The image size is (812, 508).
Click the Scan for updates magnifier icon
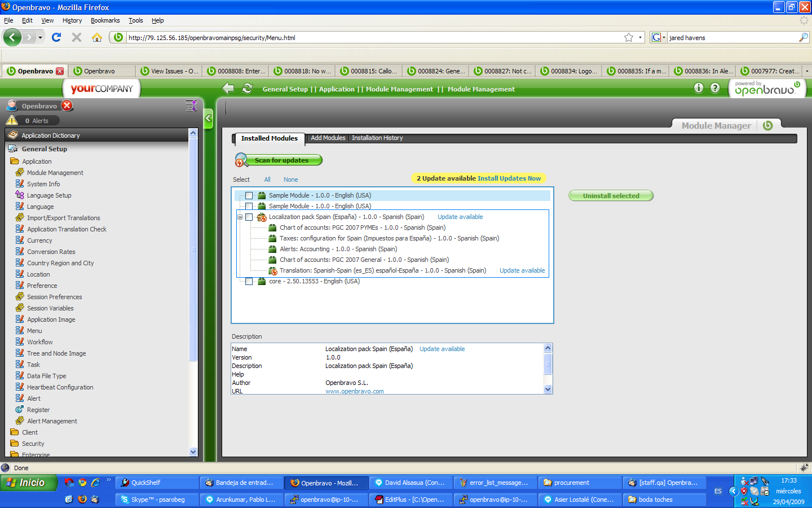pos(241,160)
